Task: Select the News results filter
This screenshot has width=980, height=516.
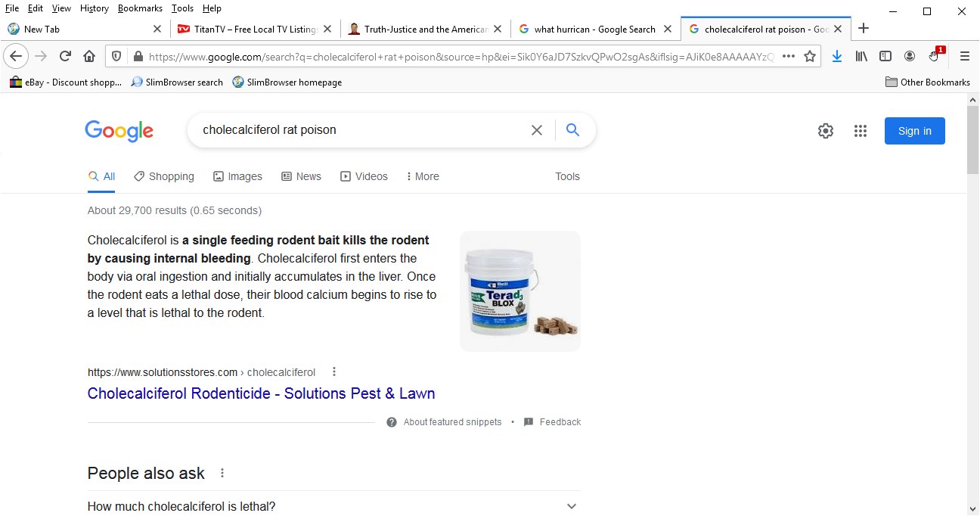Action: (301, 176)
